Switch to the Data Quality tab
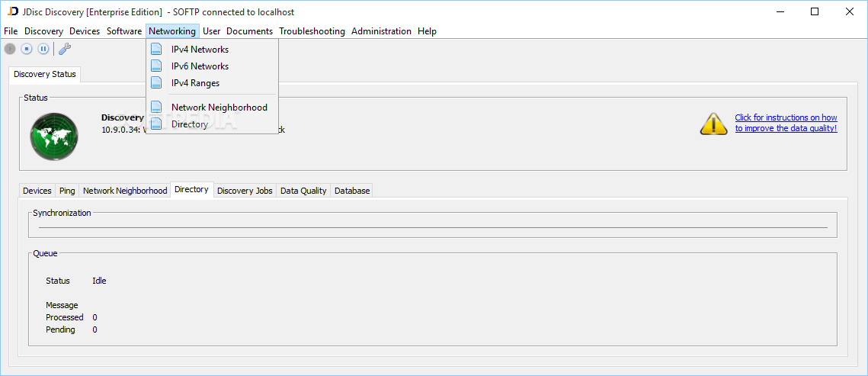Viewport: 868px width, 376px height. click(303, 191)
